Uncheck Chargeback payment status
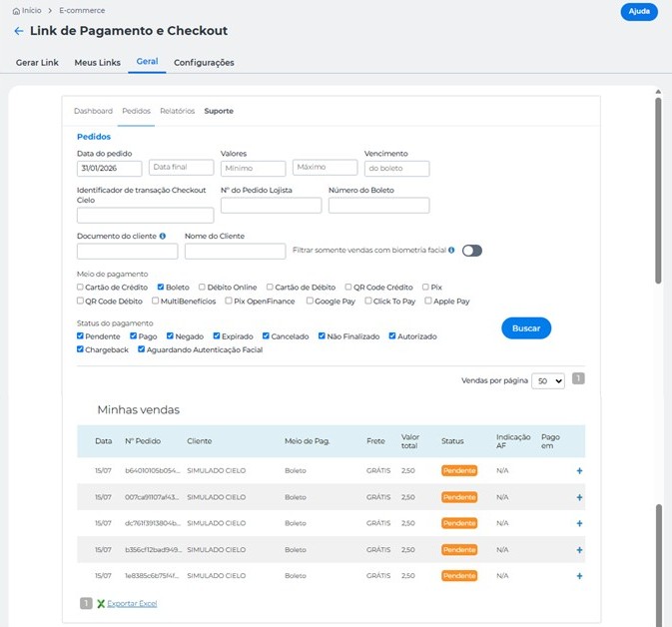Viewport: 672px width, 627px height. [80, 348]
